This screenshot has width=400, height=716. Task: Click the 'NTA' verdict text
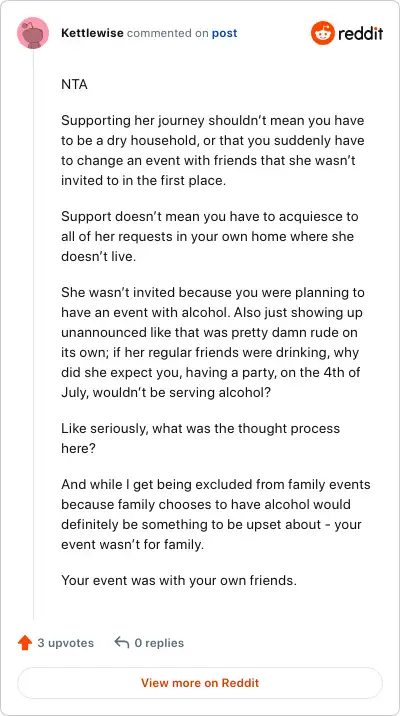click(x=74, y=85)
